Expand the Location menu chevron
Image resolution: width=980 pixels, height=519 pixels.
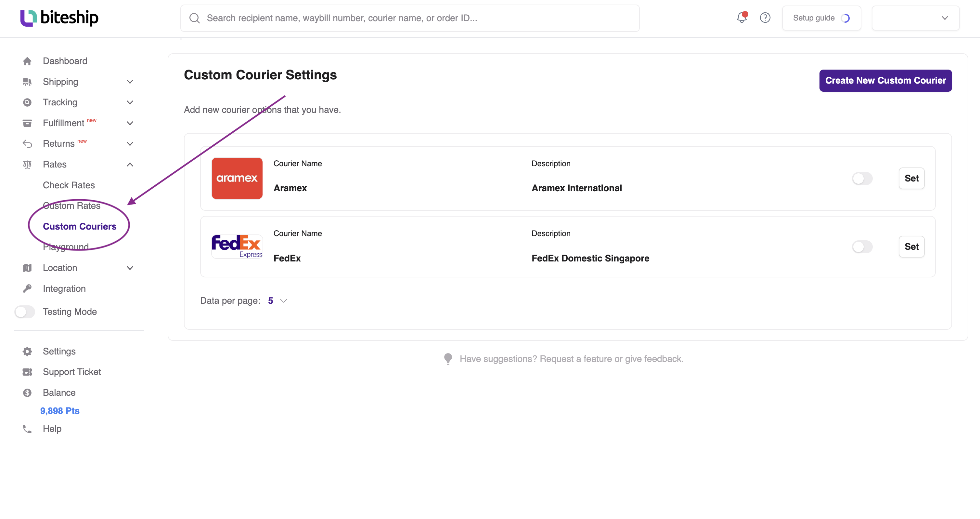(x=130, y=268)
